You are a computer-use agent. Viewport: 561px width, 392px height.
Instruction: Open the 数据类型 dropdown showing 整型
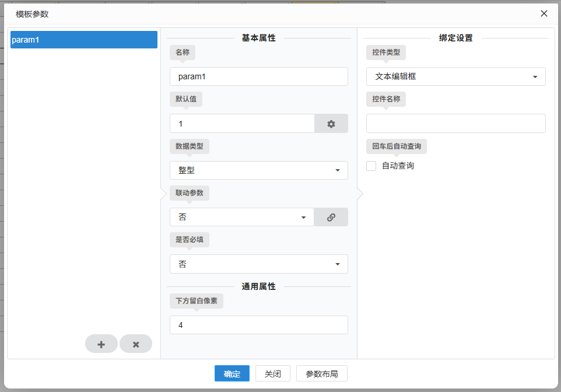pos(259,170)
